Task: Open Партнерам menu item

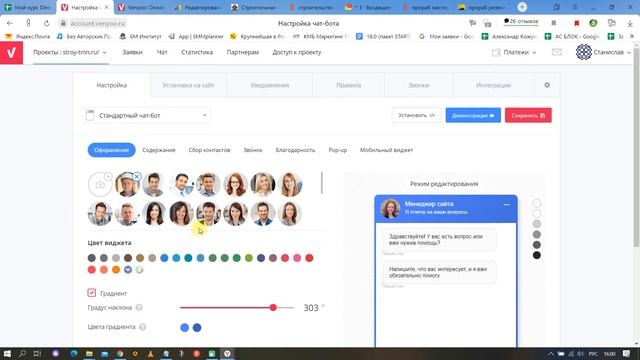Action: pos(243,52)
